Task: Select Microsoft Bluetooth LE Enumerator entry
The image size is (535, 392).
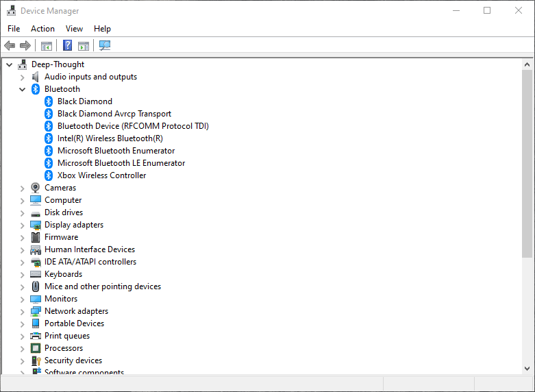Action: 121,163
